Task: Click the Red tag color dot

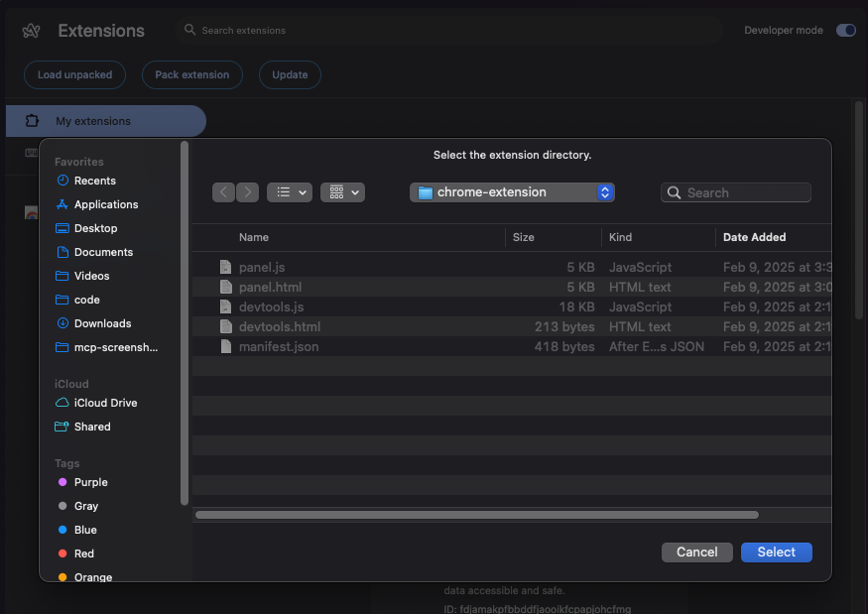Action: 63,553
